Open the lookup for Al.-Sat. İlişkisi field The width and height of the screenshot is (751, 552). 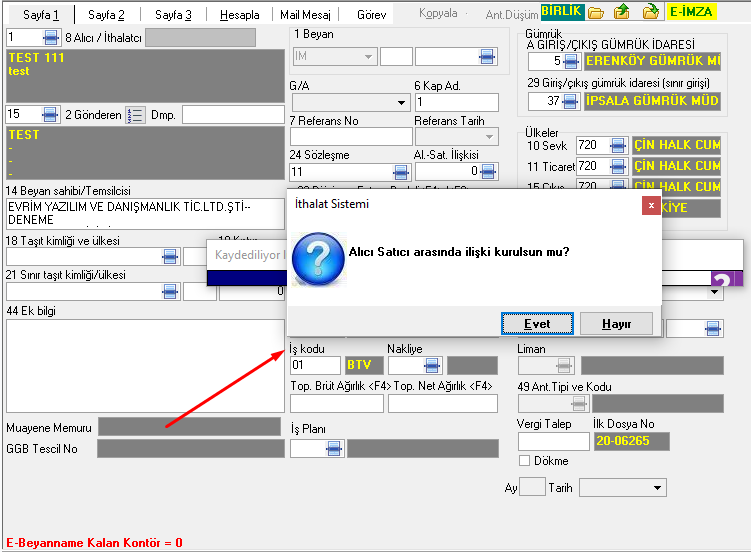(x=488, y=172)
